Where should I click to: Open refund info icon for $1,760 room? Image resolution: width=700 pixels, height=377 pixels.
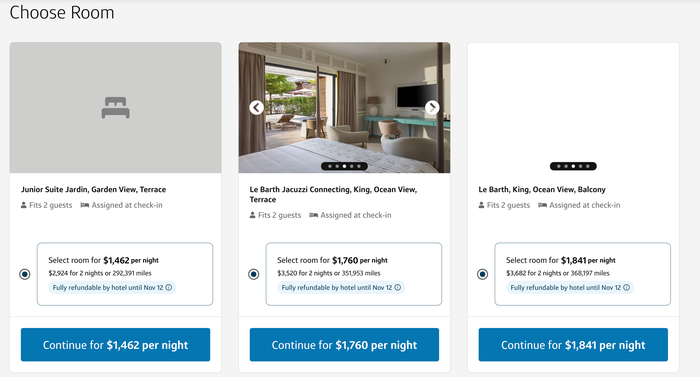[398, 288]
